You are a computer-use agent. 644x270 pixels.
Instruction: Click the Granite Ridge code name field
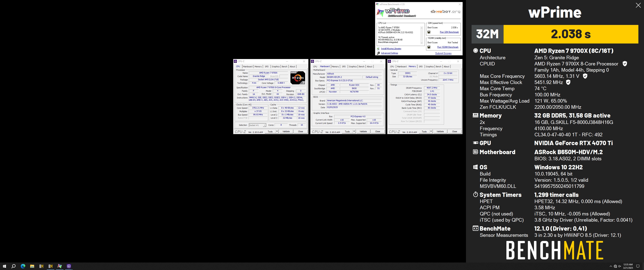[259, 76]
